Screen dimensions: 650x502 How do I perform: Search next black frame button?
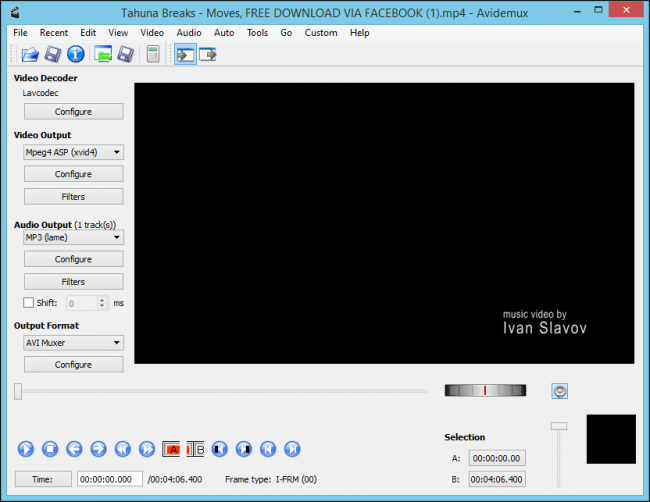point(244,449)
